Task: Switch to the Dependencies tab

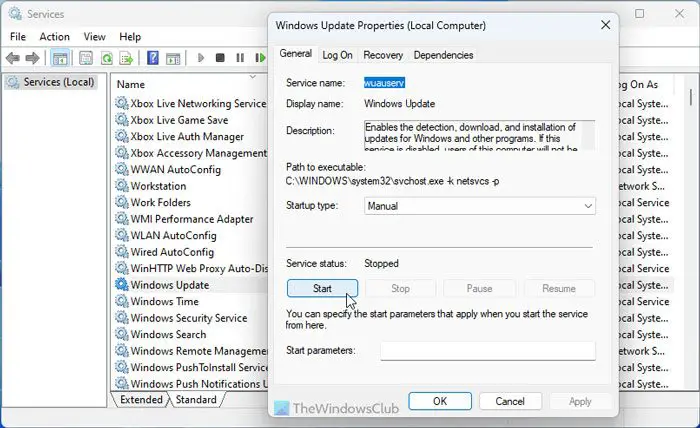Action: pos(443,55)
